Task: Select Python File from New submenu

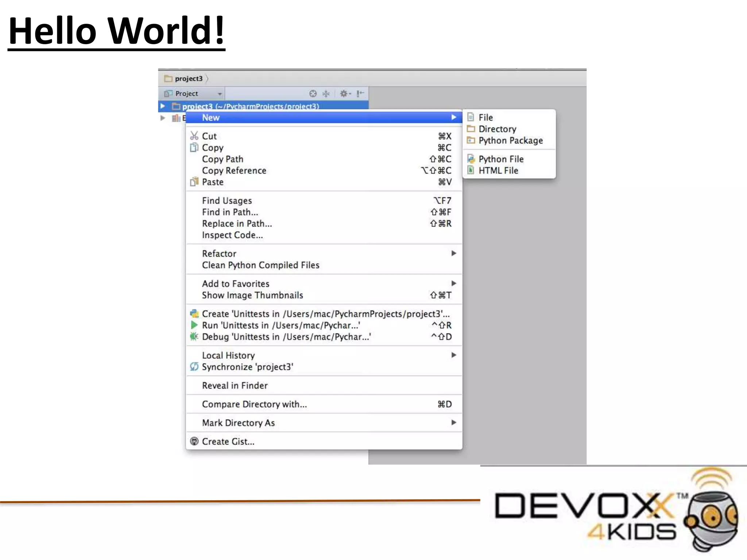Action: coord(500,159)
